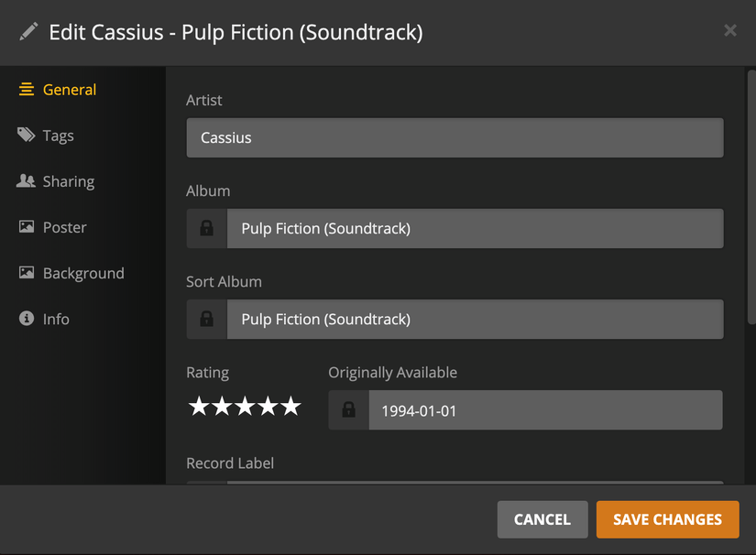Click the Tags icon in sidebar
This screenshot has height=555, width=756.
click(x=27, y=136)
